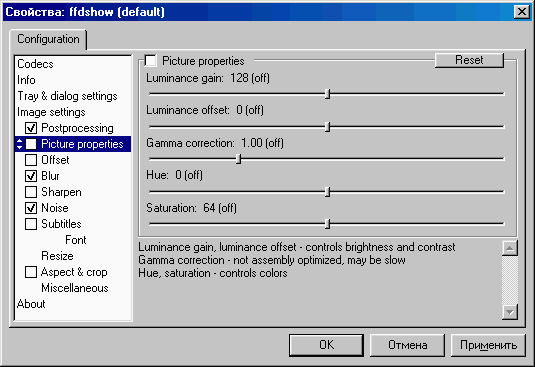Open the Miscellaneous settings page
The image size is (535, 367).
click(75, 288)
